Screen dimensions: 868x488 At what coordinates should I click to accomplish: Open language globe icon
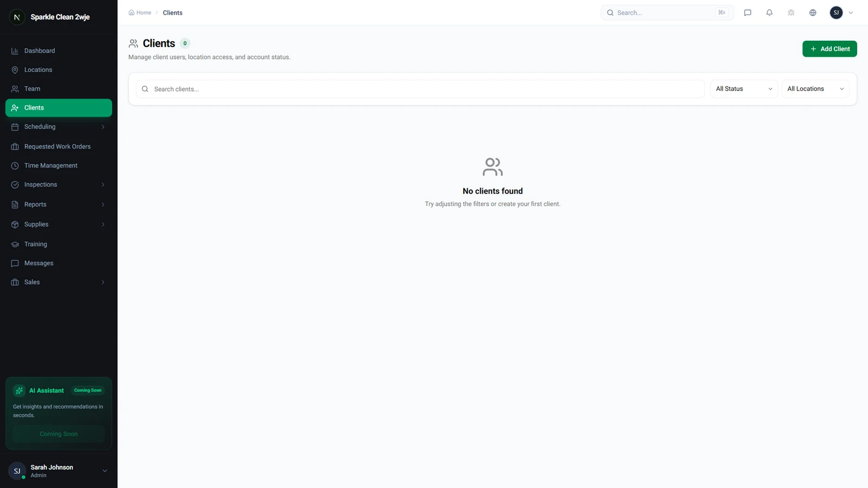point(813,12)
